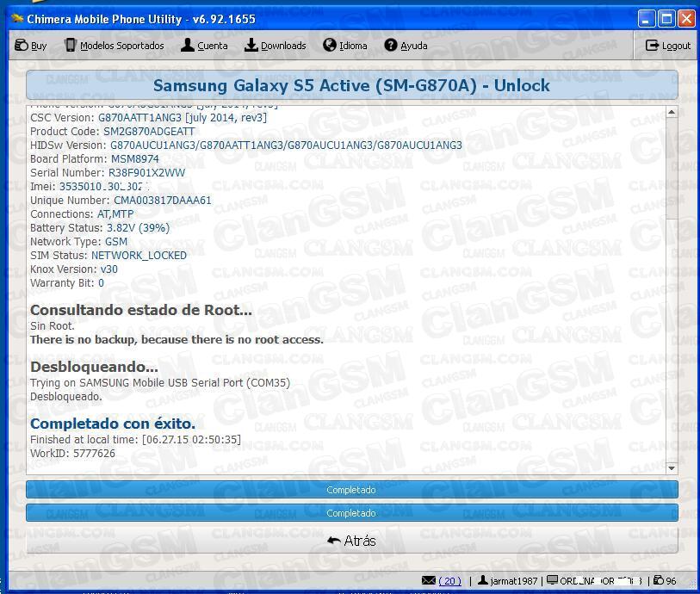700x594 pixels.
Task: Select the "Unique Number: CMA003817DAAA61" line
Action: pos(121,201)
